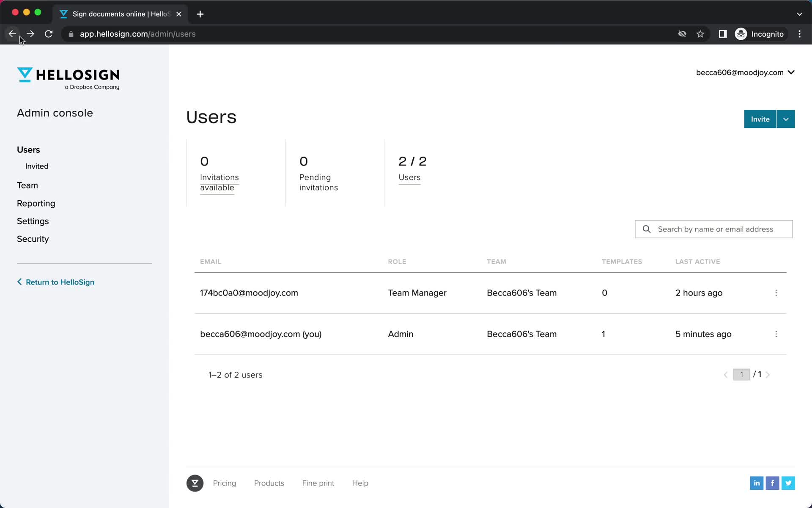Open a new tab with the plus icon
Image resolution: width=812 pixels, height=508 pixels.
click(x=200, y=14)
